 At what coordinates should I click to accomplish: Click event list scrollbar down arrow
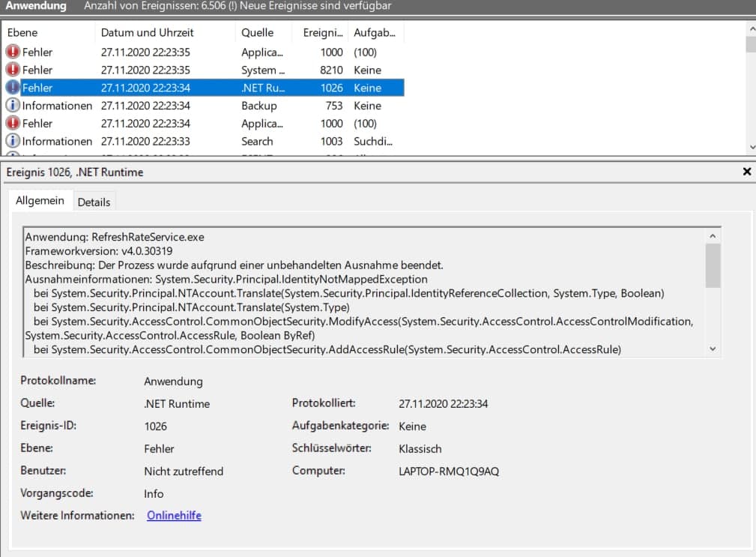tap(752, 148)
